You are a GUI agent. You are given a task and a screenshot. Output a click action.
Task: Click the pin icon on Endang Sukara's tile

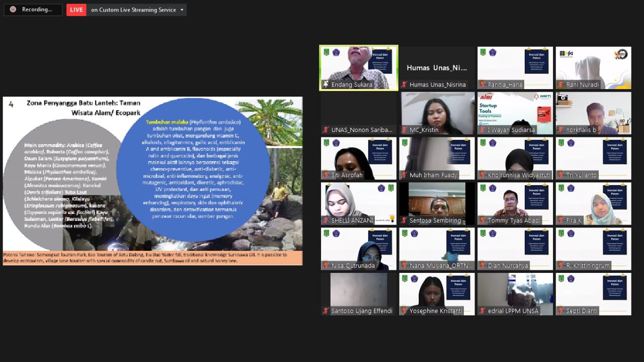tap(326, 84)
